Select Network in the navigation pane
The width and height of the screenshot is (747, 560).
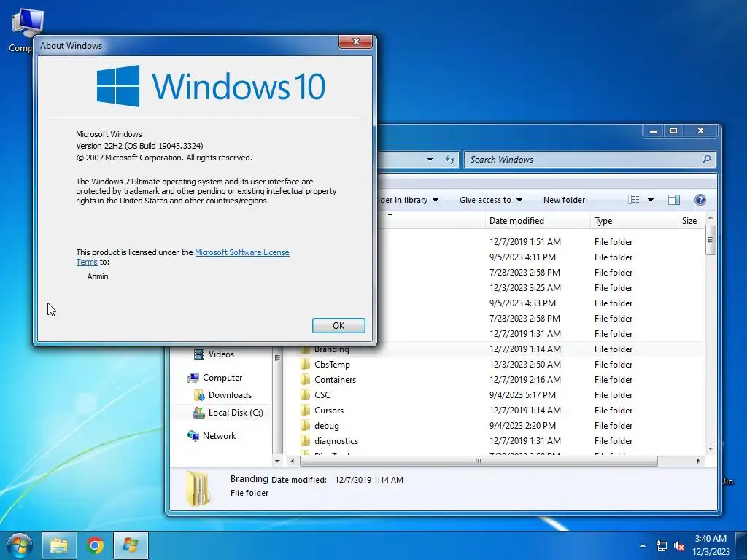tap(219, 436)
